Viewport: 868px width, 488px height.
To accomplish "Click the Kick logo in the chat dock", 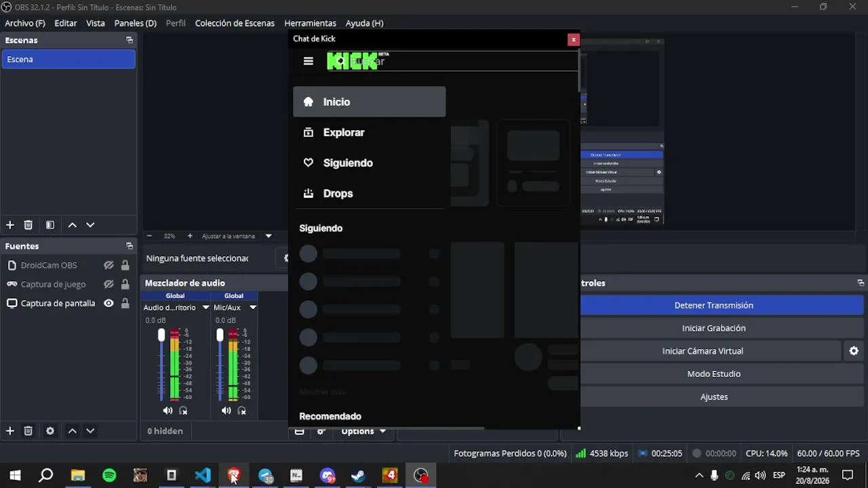I will [x=353, y=61].
